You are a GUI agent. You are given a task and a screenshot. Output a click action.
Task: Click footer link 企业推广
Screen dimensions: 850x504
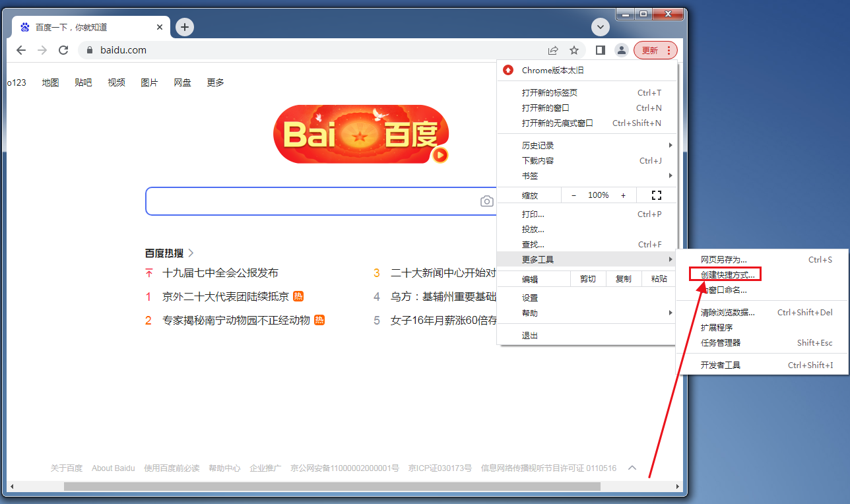(265, 468)
